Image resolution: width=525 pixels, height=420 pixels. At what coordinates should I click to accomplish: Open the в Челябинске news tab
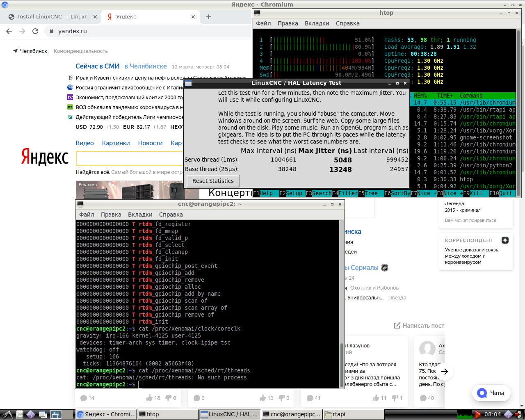146,66
